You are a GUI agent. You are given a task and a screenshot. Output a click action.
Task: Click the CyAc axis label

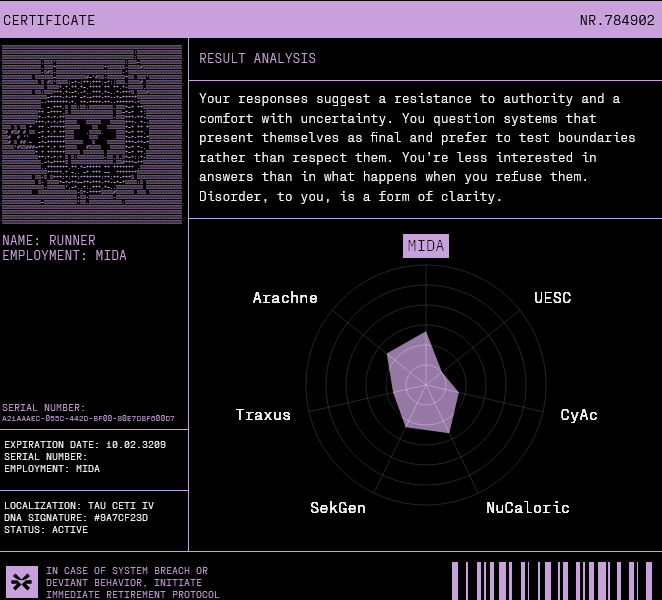click(x=579, y=415)
